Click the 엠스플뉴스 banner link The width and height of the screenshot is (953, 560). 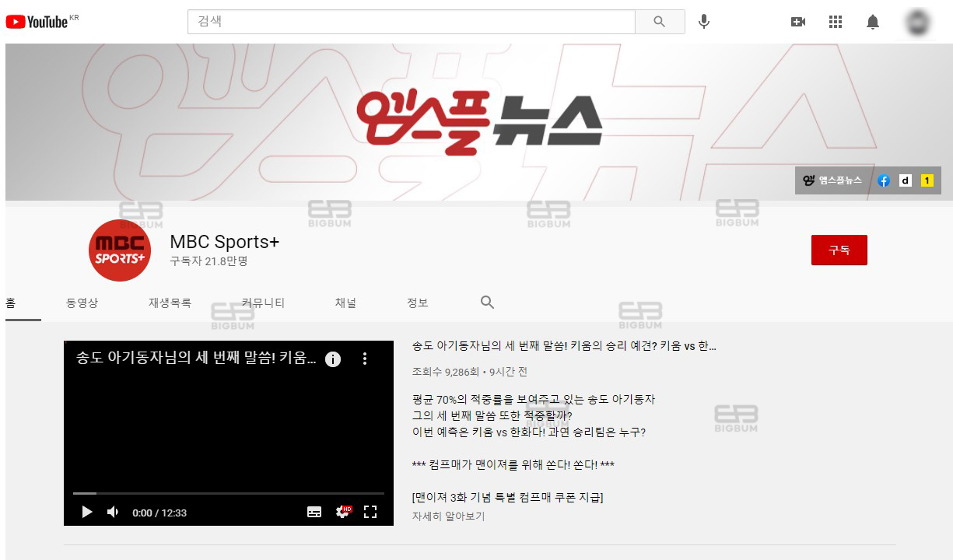click(x=832, y=180)
